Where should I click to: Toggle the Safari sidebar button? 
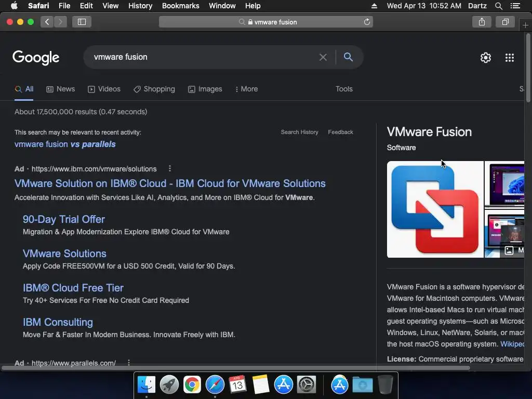82,22
